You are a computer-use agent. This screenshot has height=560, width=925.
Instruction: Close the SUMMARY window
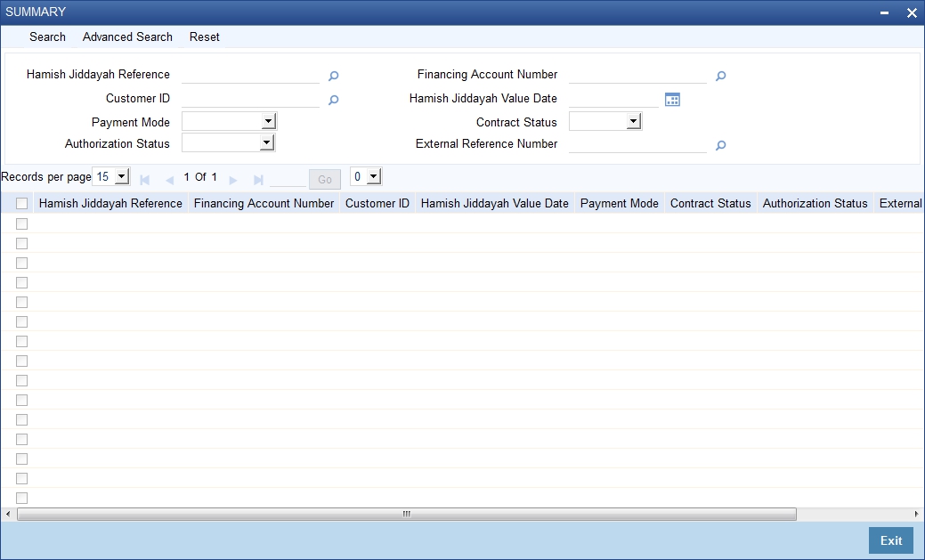tap(912, 12)
